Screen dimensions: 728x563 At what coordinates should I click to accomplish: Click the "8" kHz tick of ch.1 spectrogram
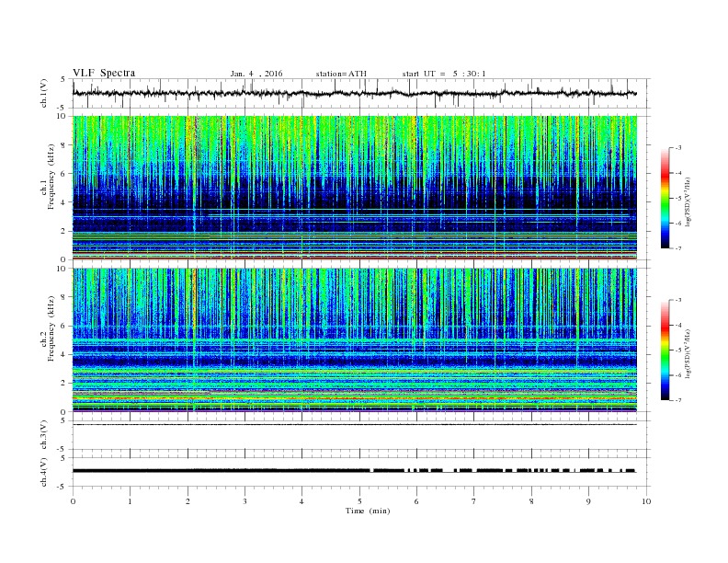[x=63, y=145]
